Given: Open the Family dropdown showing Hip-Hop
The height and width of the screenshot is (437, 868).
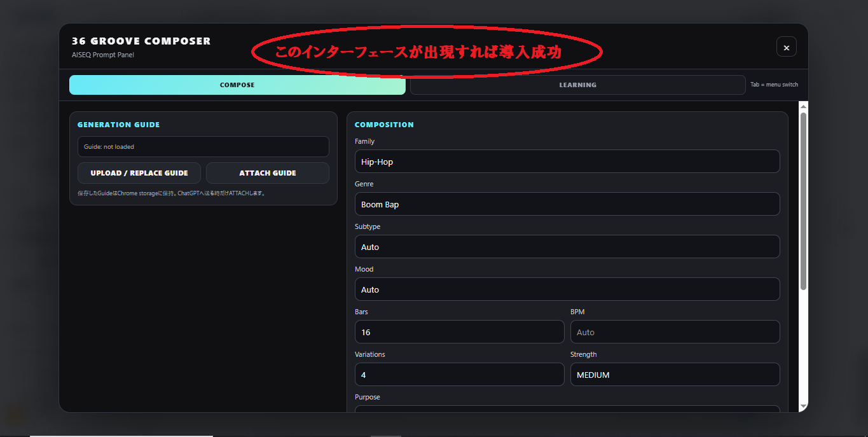Looking at the screenshot, I should (567, 162).
